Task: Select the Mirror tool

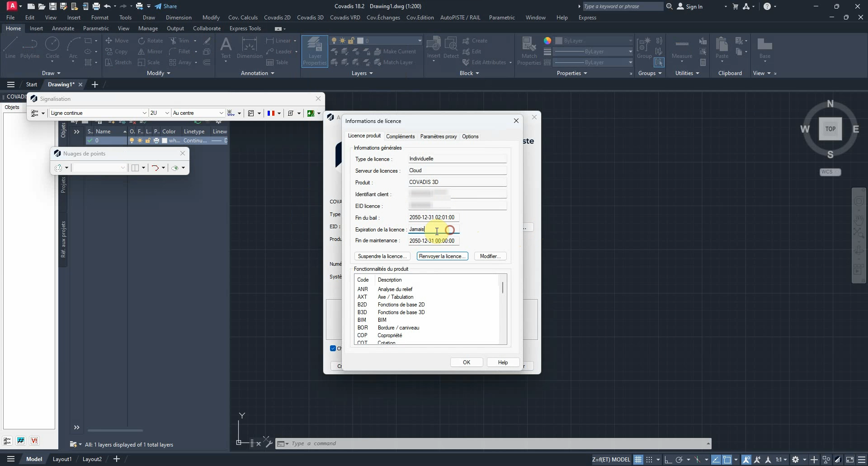Action: pos(150,52)
